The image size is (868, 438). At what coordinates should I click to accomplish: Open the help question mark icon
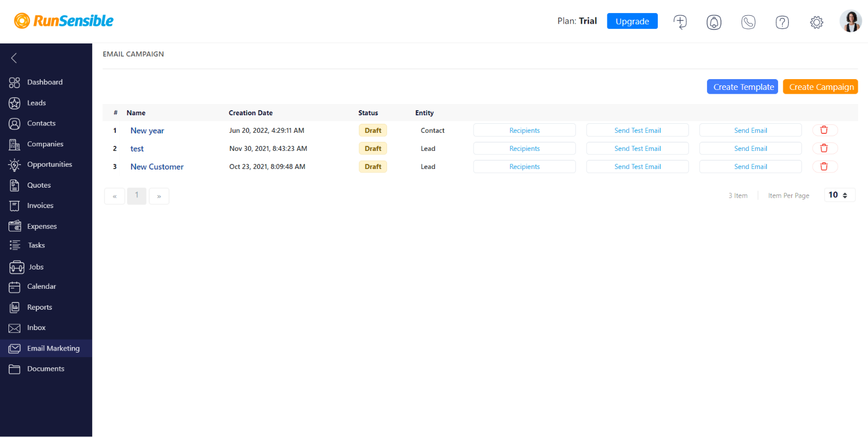coord(782,22)
